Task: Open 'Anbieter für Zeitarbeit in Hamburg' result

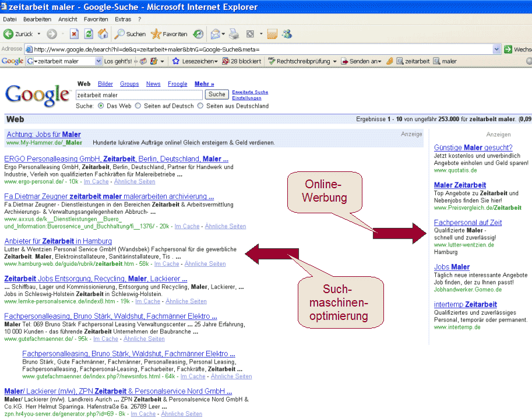Action: point(58,241)
